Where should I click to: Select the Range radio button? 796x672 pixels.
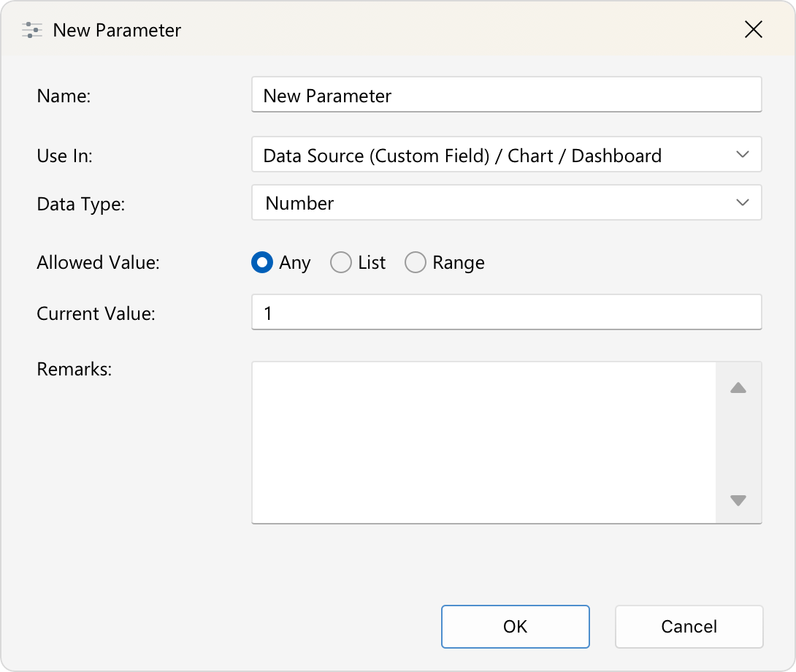416,263
